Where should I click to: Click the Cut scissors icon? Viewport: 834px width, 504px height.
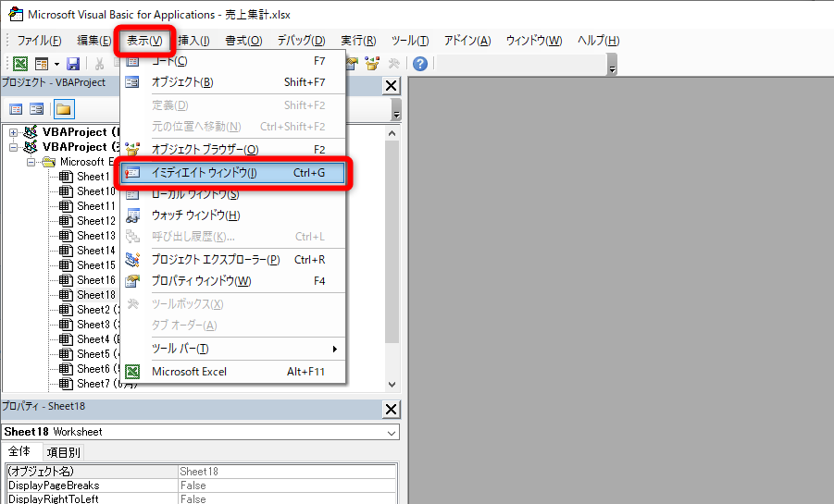[99, 64]
